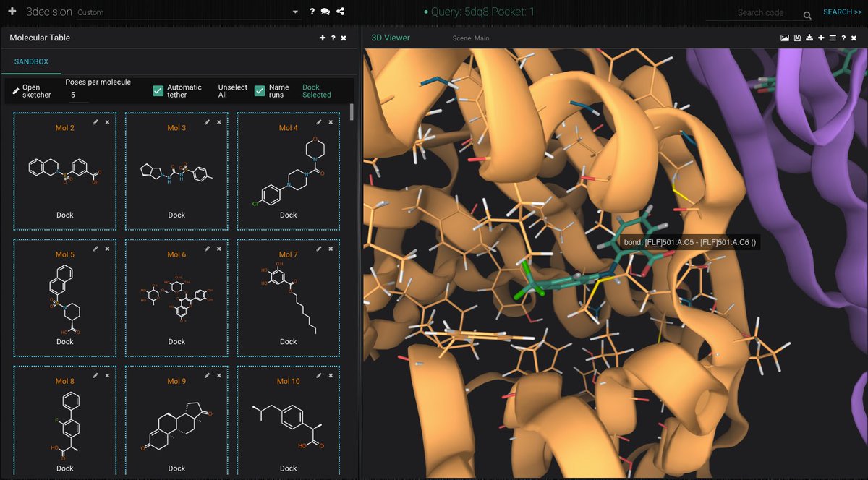Open top bar help question mark
Image resolution: width=868 pixels, height=480 pixels.
tap(312, 12)
